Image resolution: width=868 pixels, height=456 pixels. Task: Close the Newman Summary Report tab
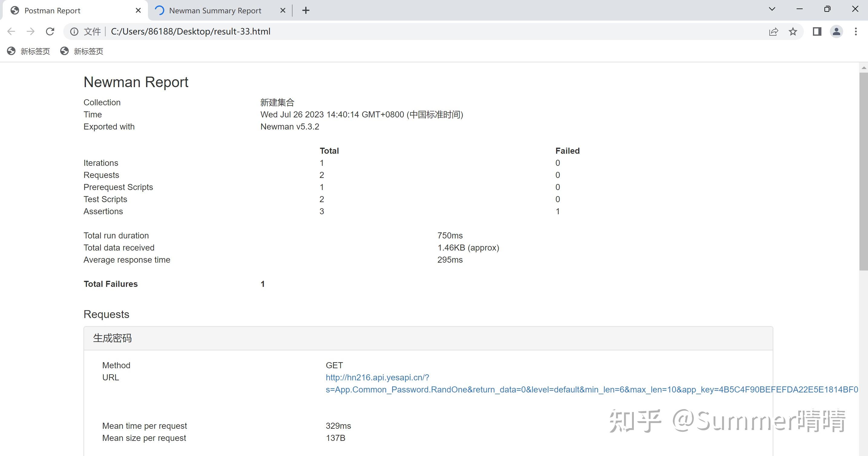coord(283,10)
